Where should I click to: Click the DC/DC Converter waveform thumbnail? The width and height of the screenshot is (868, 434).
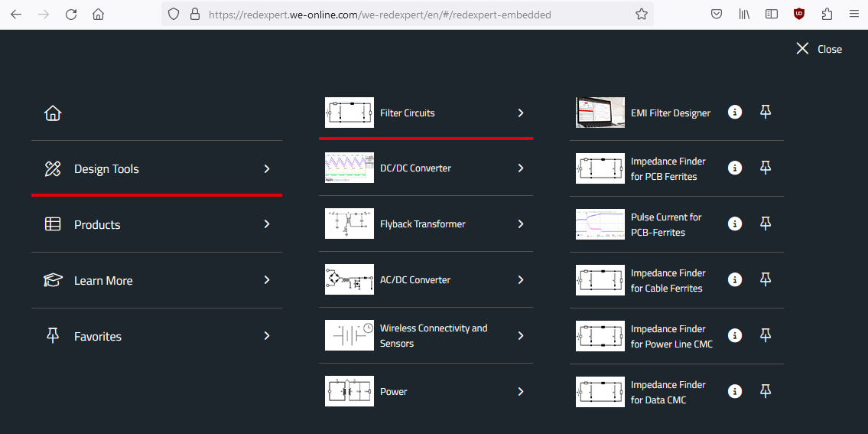(349, 168)
